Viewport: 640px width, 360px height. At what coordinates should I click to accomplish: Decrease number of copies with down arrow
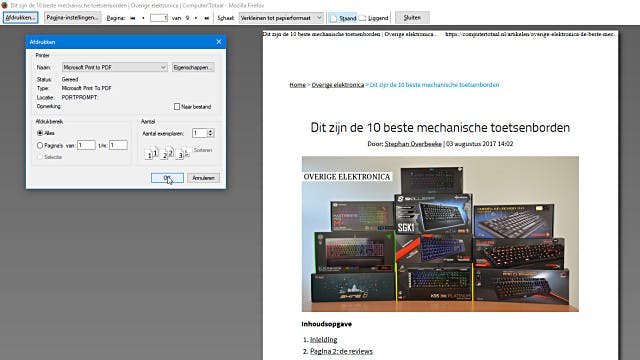click(211, 135)
